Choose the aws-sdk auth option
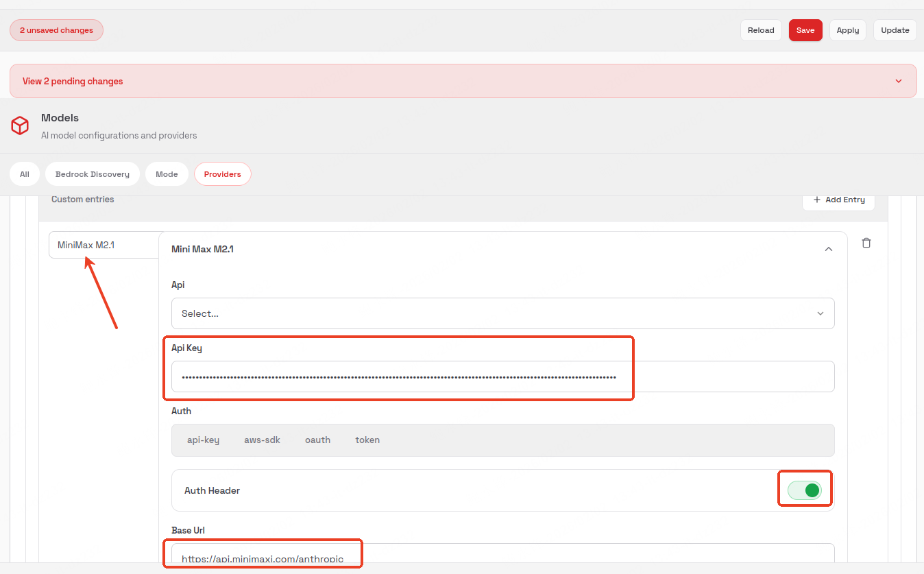The image size is (924, 574). tap(262, 440)
